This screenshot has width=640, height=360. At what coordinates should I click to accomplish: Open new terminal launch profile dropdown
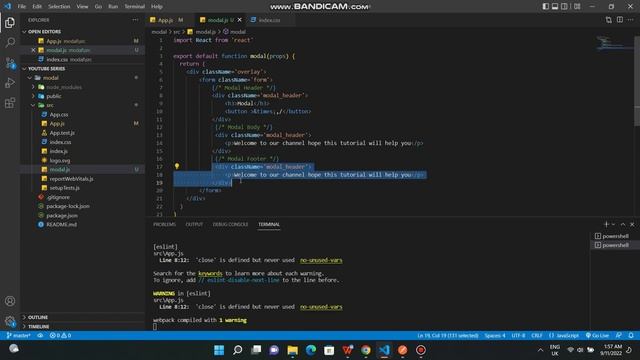point(613,224)
